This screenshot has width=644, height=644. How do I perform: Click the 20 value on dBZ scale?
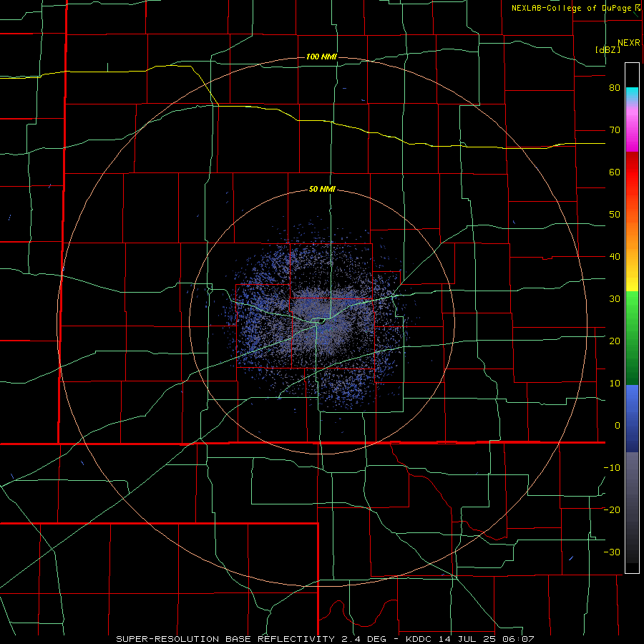(615, 341)
